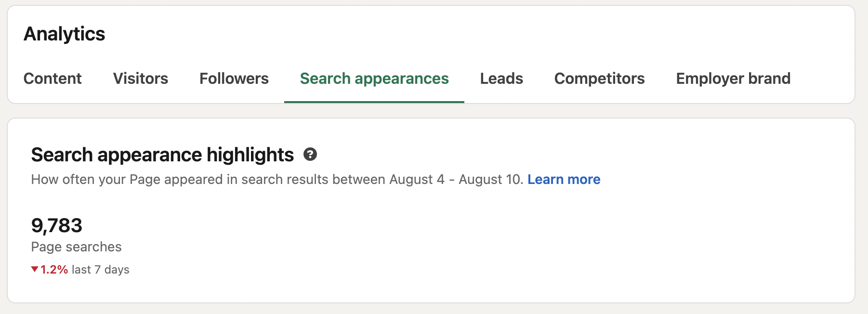Follow the Learn more link

[564, 180]
